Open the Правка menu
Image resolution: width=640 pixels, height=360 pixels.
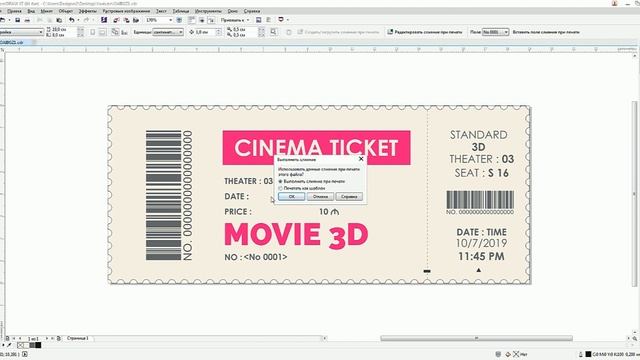14,11
